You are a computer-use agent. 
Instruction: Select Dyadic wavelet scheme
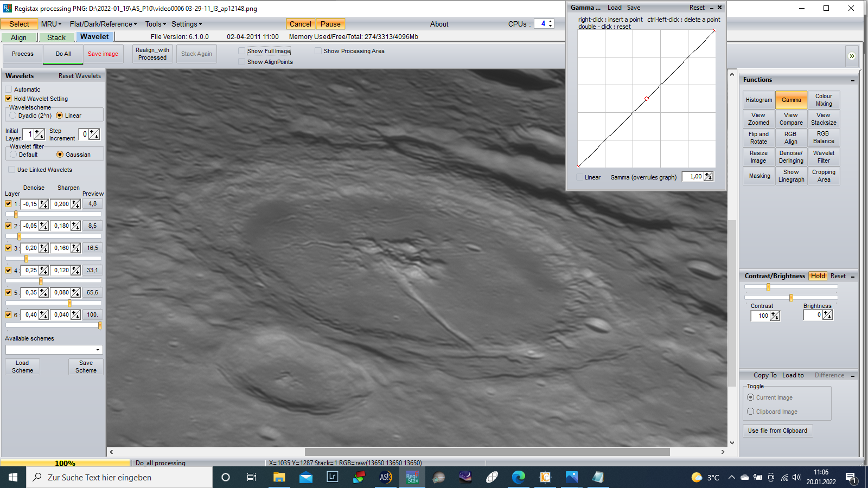point(13,115)
